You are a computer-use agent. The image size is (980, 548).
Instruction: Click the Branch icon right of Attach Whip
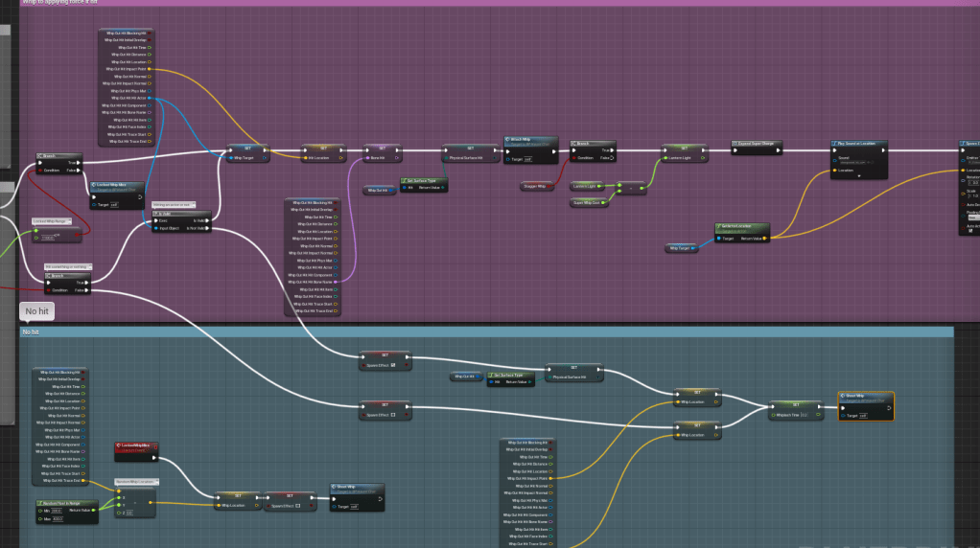click(572, 143)
